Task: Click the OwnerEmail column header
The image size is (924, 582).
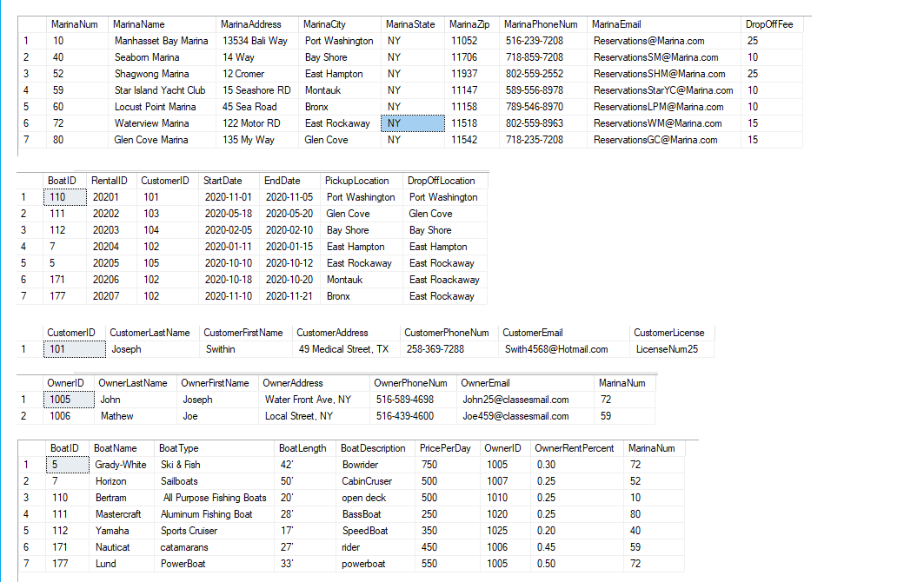Action: coord(526,383)
